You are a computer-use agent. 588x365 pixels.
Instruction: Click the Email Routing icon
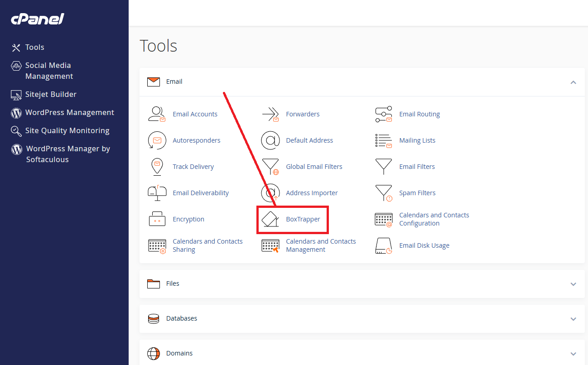tap(384, 114)
